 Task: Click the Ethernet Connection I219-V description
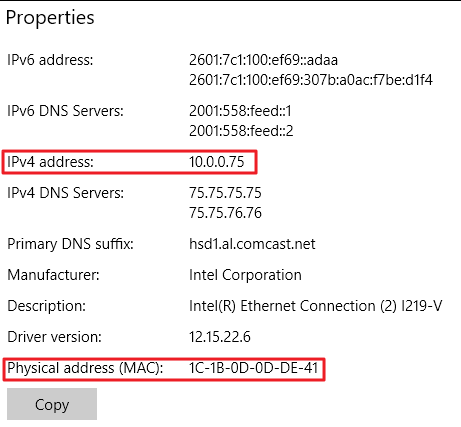pos(316,306)
